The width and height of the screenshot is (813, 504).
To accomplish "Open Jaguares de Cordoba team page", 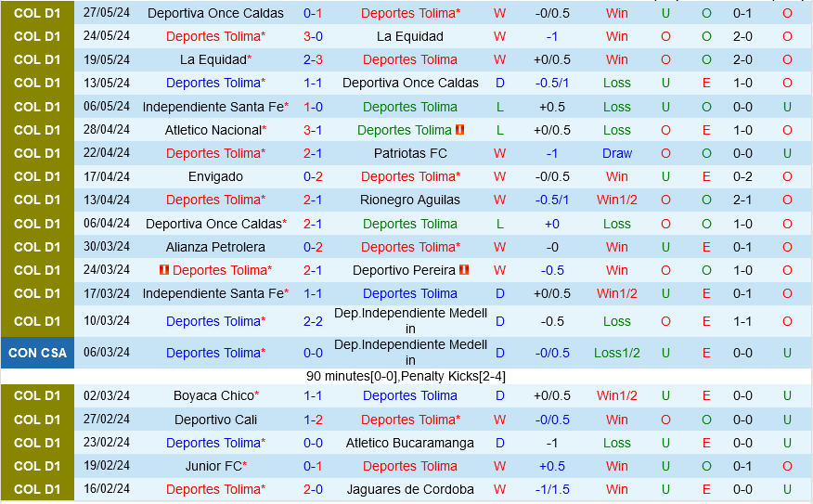I will (410, 489).
